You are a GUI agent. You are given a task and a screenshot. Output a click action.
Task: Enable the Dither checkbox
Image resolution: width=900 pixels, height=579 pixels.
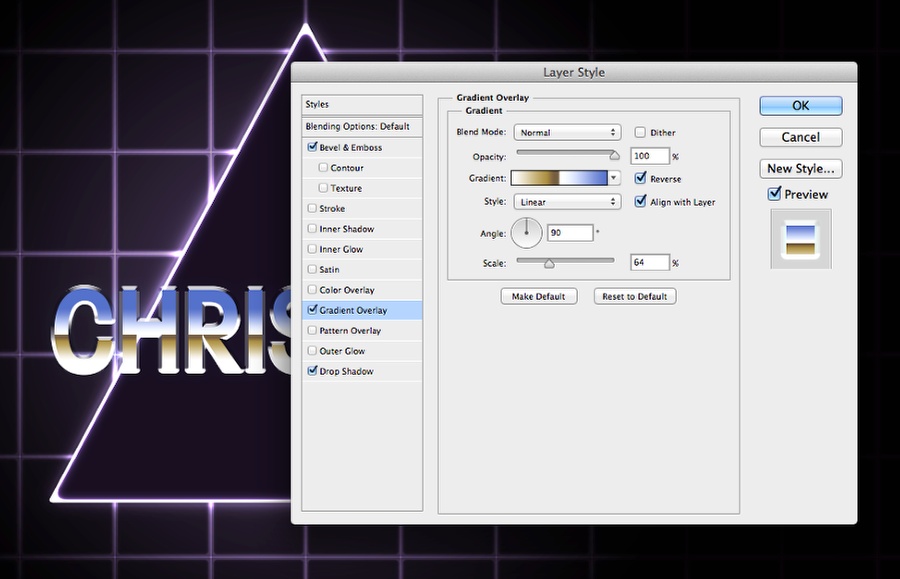pyautogui.click(x=640, y=133)
